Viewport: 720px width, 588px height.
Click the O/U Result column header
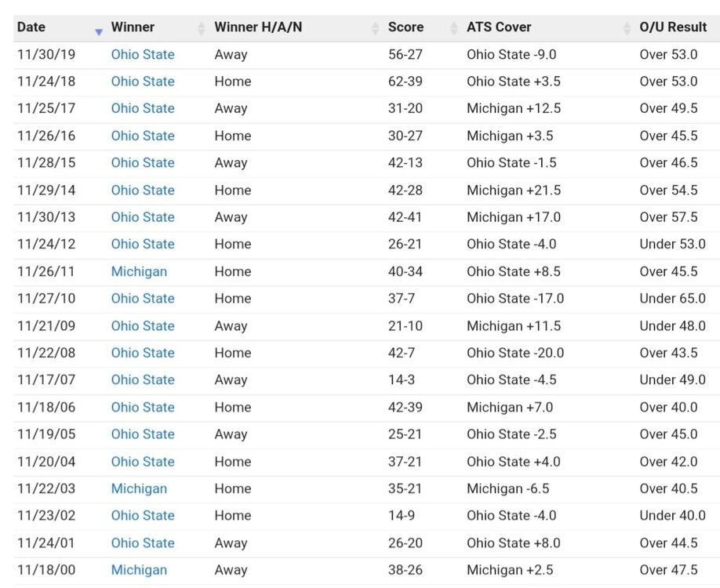673,27
